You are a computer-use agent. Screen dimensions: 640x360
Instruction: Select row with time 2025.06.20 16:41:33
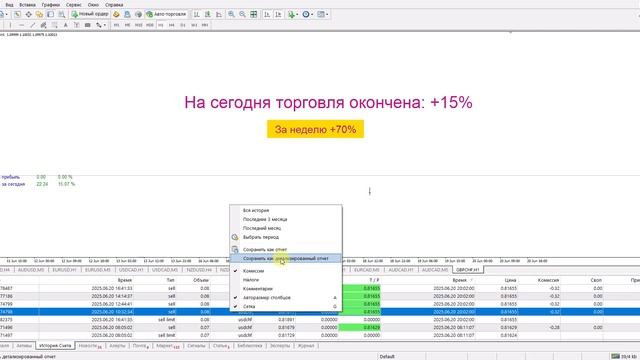[x=320, y=288]
